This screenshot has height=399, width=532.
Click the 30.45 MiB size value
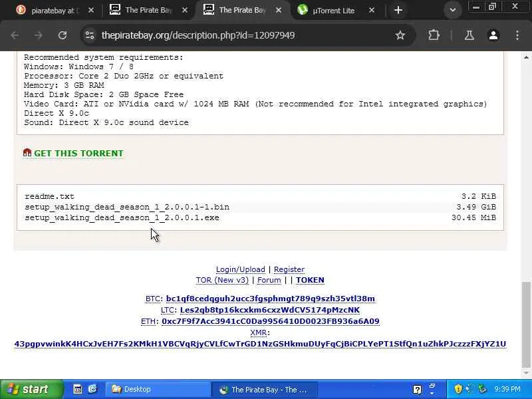click(473, 218)
